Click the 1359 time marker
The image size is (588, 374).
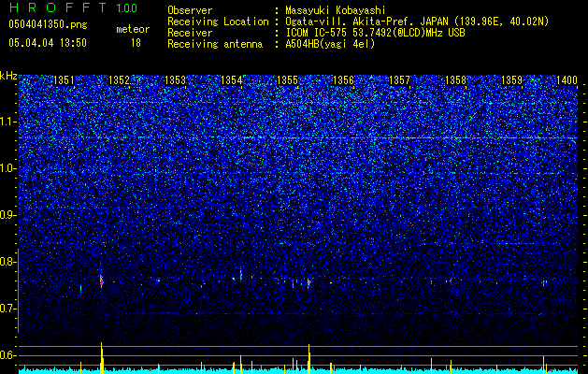pyautogui.click(x=512, y=80)
